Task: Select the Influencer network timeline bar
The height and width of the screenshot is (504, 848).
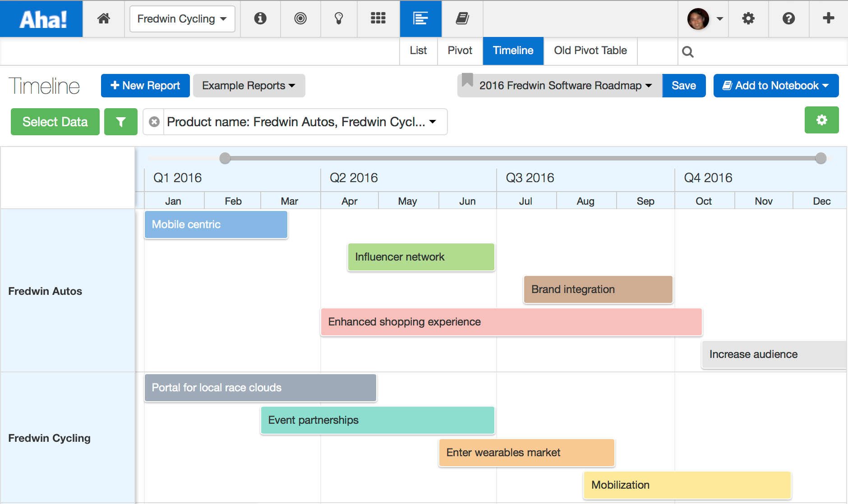Action: tap(421, 257)
